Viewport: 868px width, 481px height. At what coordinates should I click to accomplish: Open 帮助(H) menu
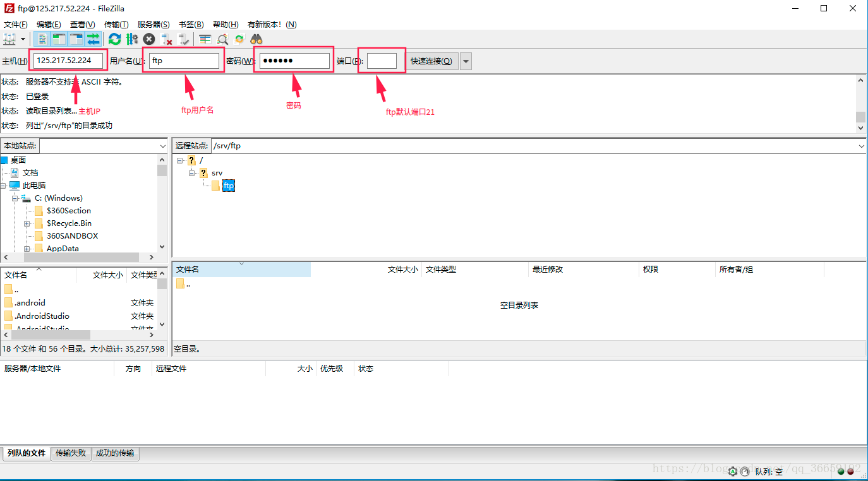coord(226,24)
